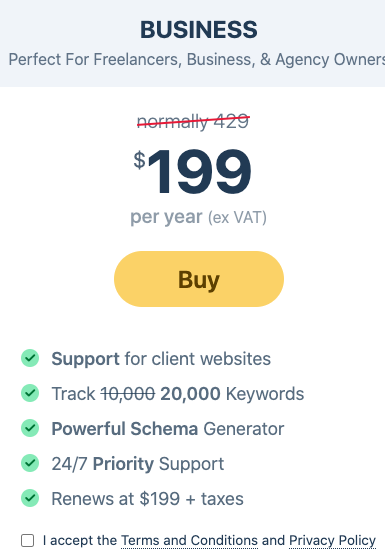Click the Buy button
The height and width of the screenshot is (557, 385).
(199, 279)
